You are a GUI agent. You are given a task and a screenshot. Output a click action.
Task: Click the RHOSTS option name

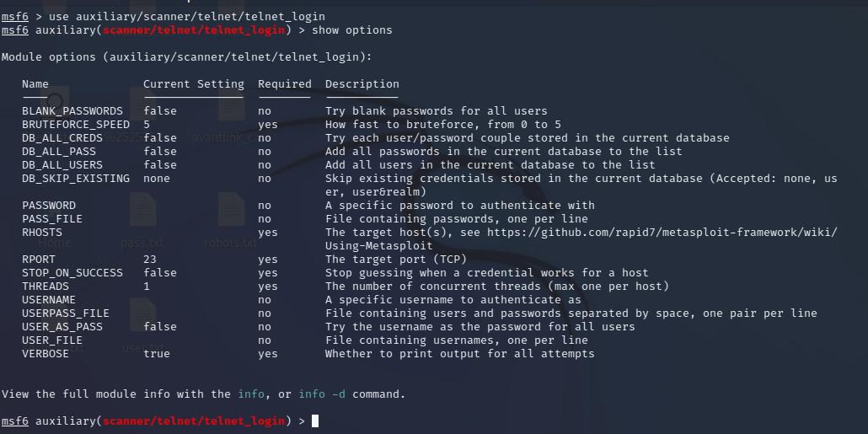click(x=41, y=233)
